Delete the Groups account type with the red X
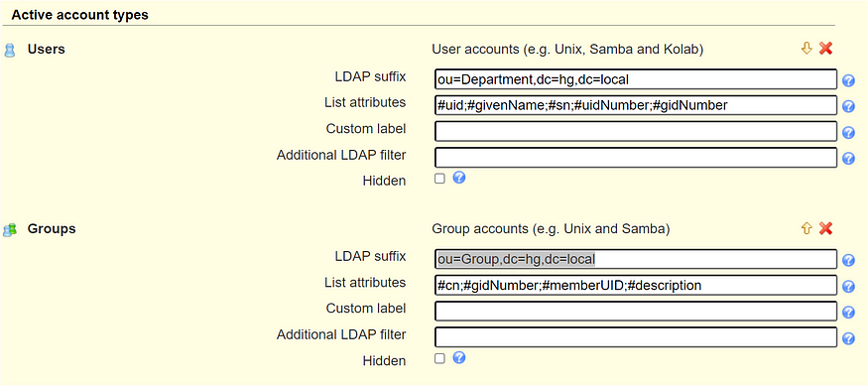The image size is (868, 386). [x=826, y=228]
